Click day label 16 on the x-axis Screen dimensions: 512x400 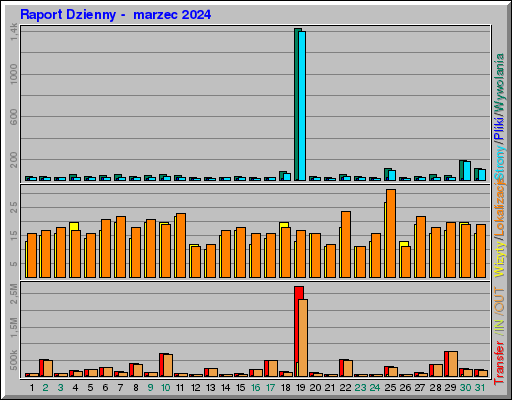pyautogui.click(x=256, y=388)
